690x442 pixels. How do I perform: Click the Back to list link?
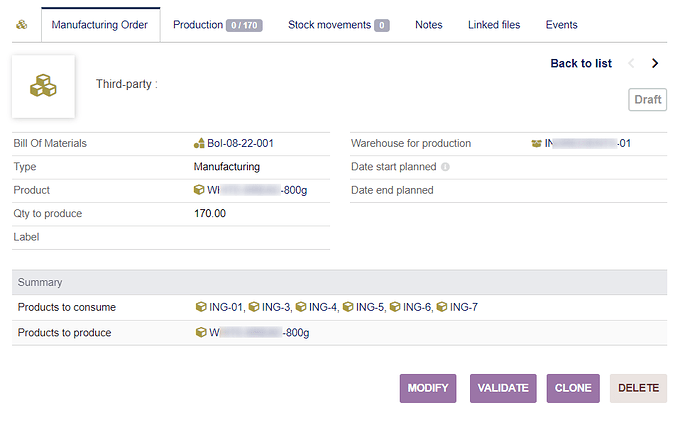(581, 63)
